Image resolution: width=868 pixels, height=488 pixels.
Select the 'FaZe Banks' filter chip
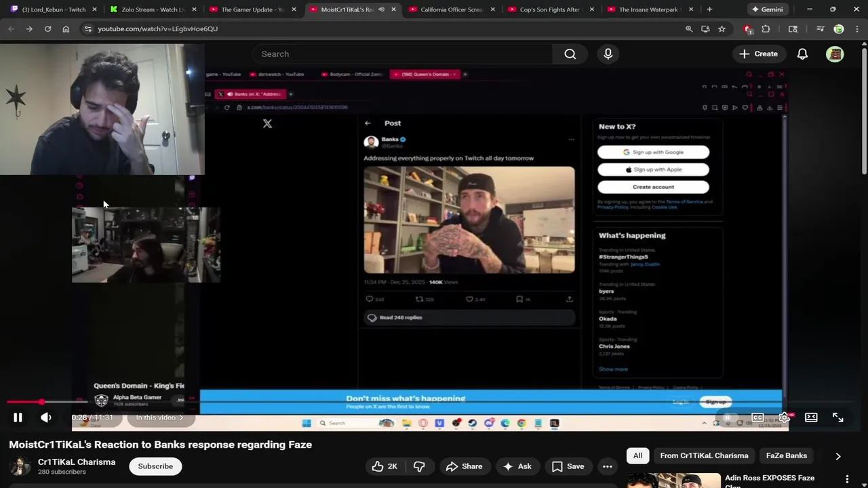(x=786, y=456)
